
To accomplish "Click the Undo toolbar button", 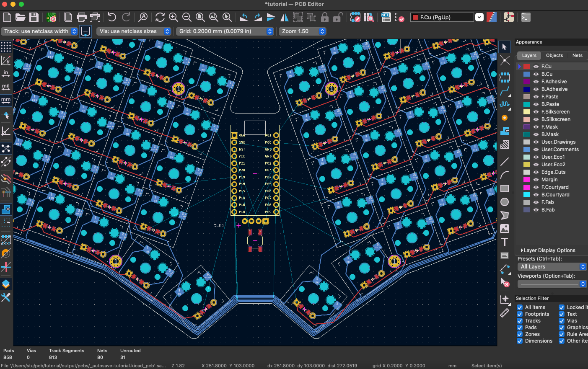I will [x=112, y=17].
